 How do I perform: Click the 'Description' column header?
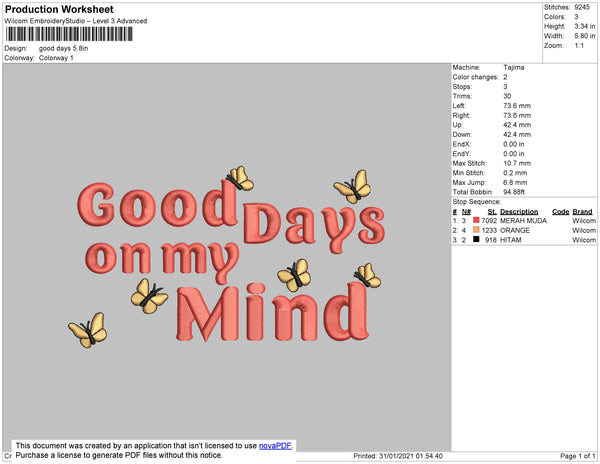[x=519, y=212]
